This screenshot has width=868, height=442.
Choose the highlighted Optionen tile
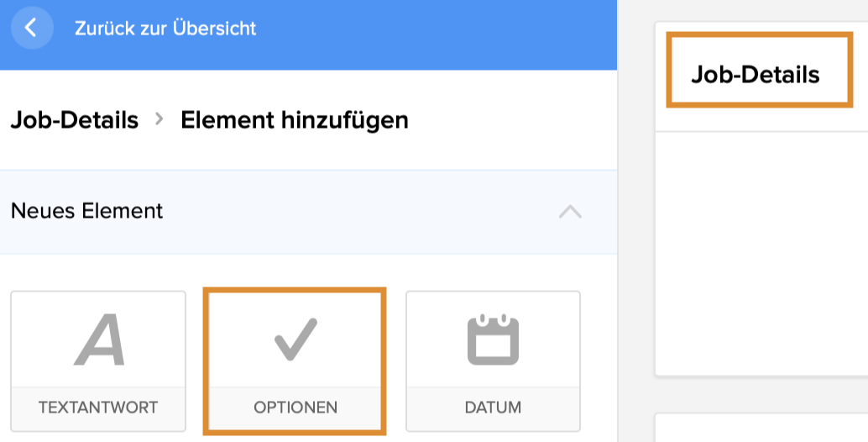[x=295, y=361]
